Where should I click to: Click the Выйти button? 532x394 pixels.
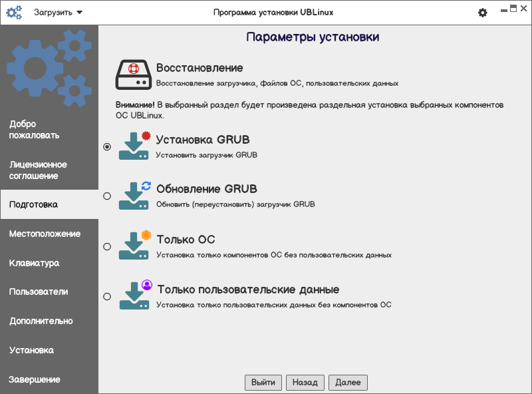click(x=263, y=383)
